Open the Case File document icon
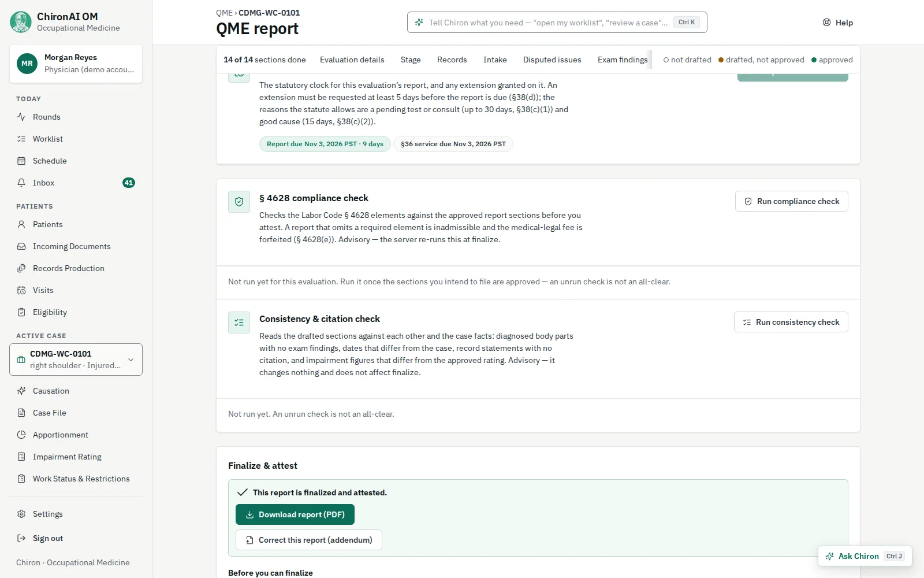924x578 pixels. pos(21,413)
